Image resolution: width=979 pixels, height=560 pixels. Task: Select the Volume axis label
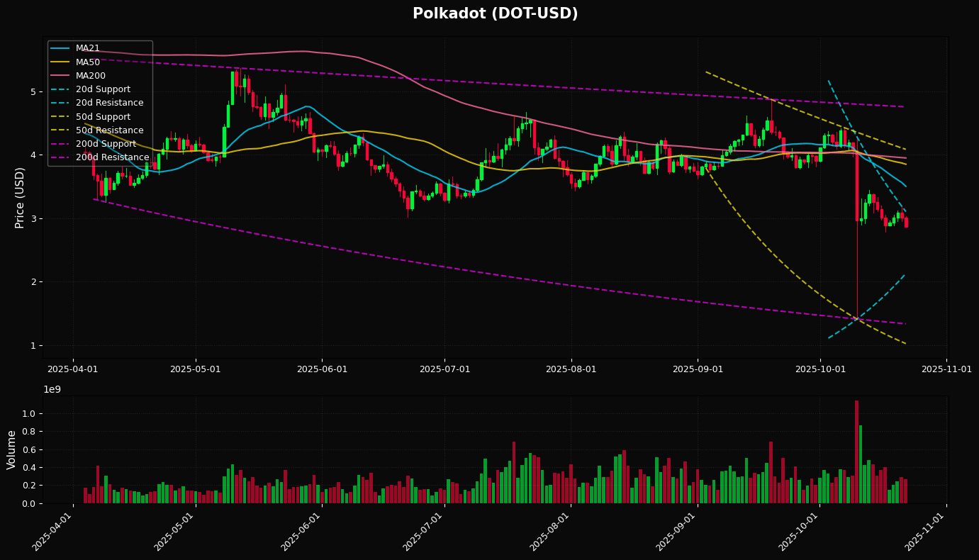click(x=12, y=449)
